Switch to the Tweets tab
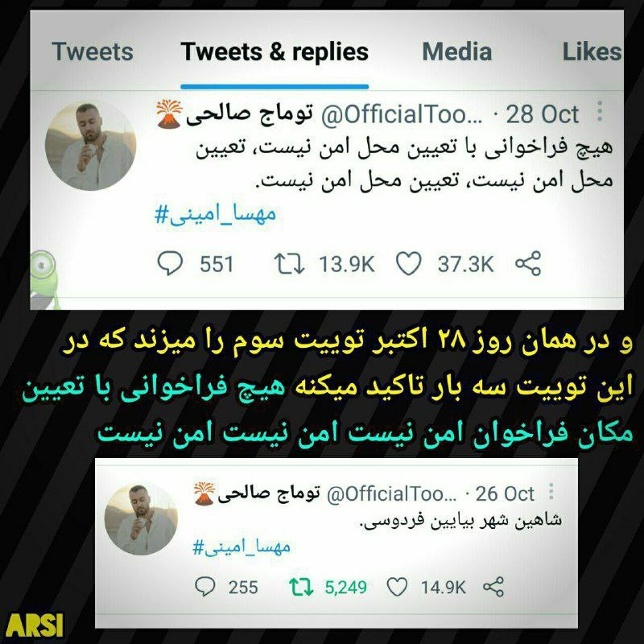Screen dimensions: 644x644 93,52
